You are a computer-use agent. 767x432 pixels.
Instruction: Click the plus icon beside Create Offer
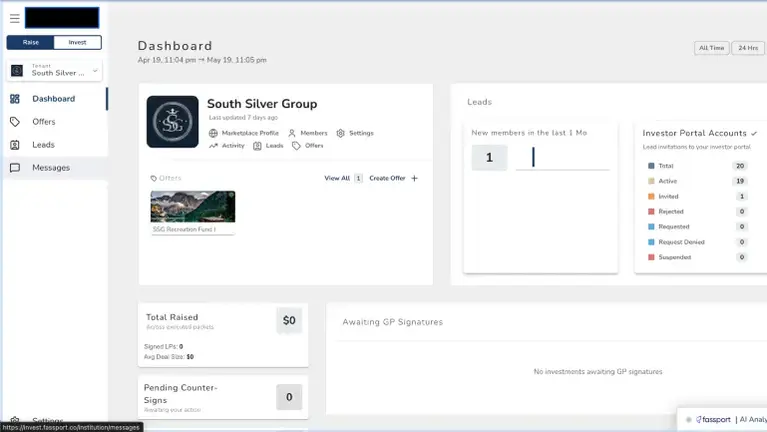click(x=414, y=178)
